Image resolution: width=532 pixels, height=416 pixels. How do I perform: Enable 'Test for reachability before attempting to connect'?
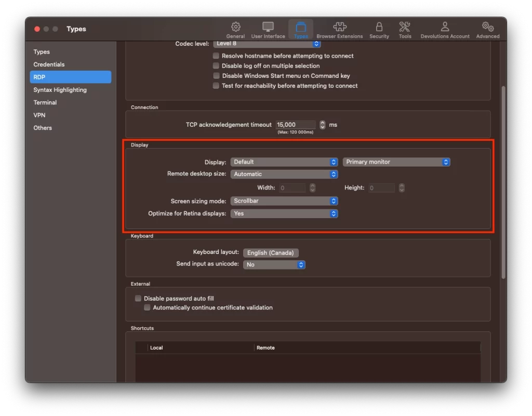(x=216, y=86)
